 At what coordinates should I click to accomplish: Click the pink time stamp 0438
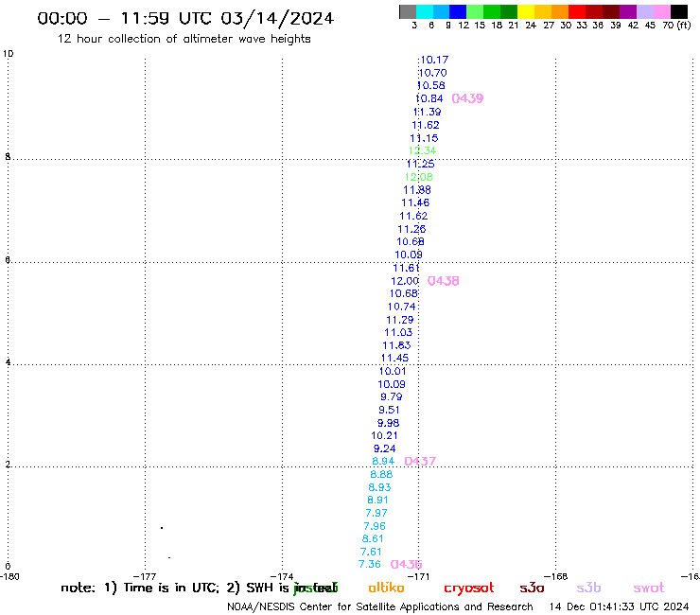tap(443, 281)
